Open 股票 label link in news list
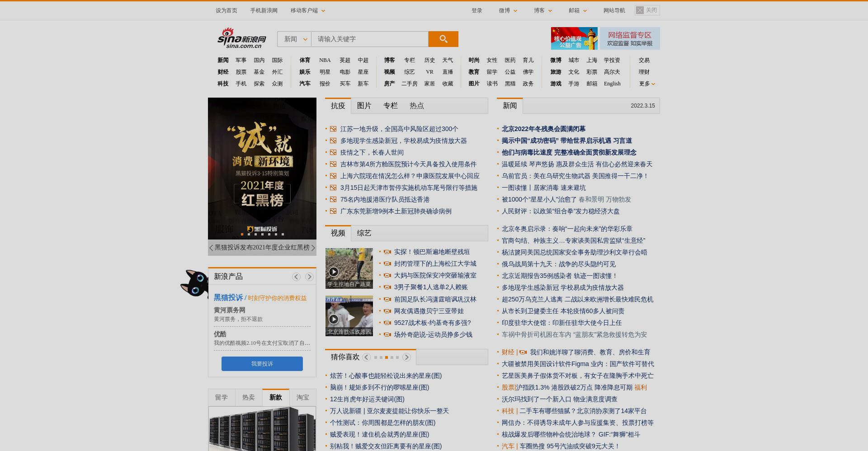This screenshot has height=451, width=868. [x=508, y=387]
